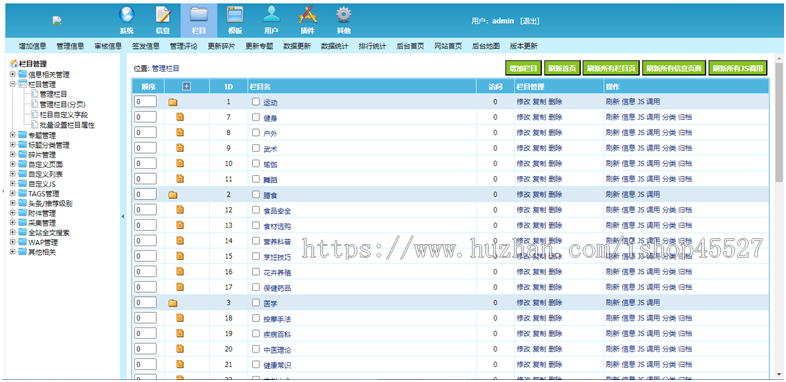Click the 刷新所有JS调用 button
The image size is (786, 382).
[738, 68]
